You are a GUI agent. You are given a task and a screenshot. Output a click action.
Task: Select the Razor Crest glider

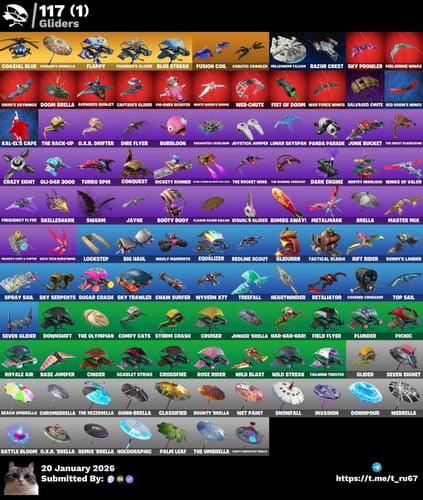(327, 51)
